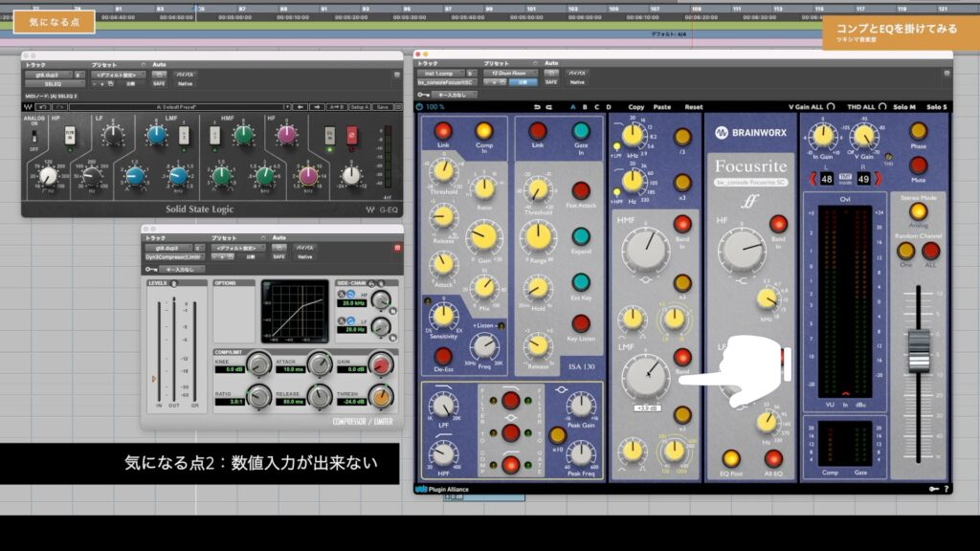Toggle Key Listen button in gate section
This screenshot has height=551, width=980.
581,323
